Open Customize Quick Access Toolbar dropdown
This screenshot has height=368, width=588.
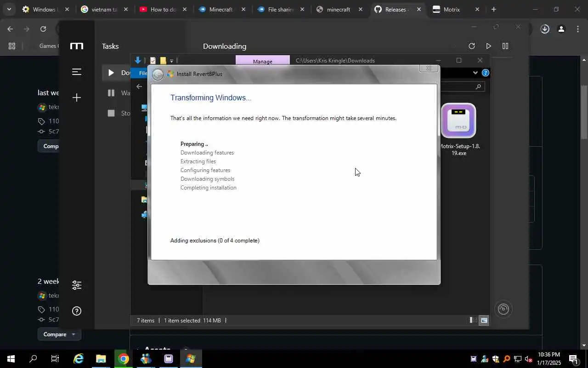[171, 61]
